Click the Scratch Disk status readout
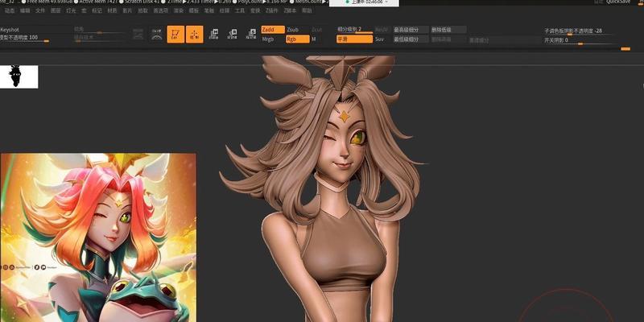Screen dimensions: 644x322 141,2
